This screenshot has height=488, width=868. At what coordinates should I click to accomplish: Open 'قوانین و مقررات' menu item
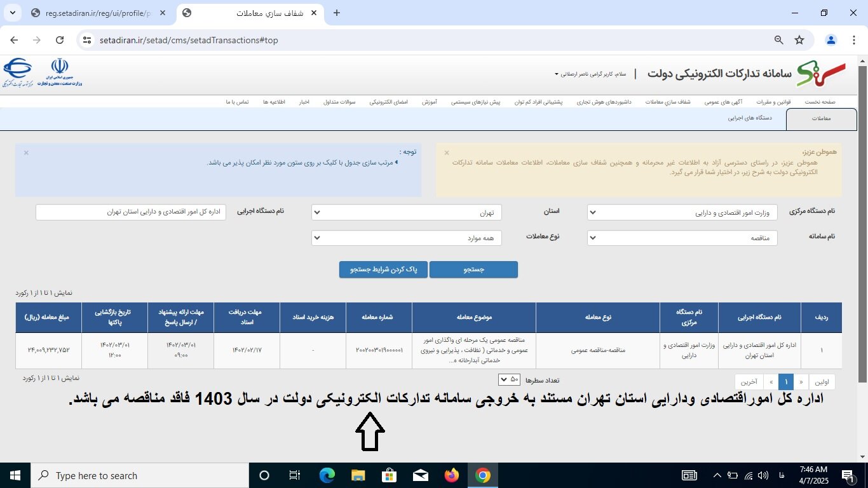(775, 102)
